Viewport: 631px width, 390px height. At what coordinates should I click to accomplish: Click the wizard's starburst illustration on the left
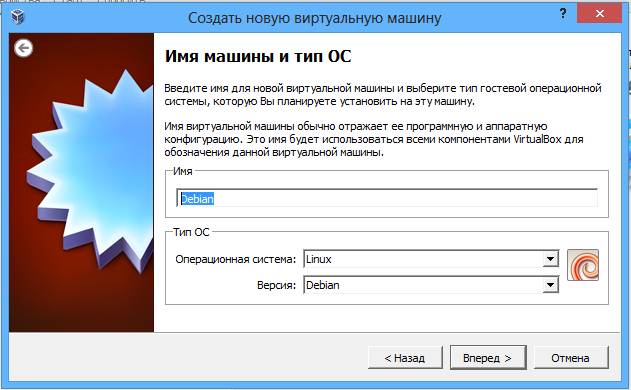click(x=82, y=183)
